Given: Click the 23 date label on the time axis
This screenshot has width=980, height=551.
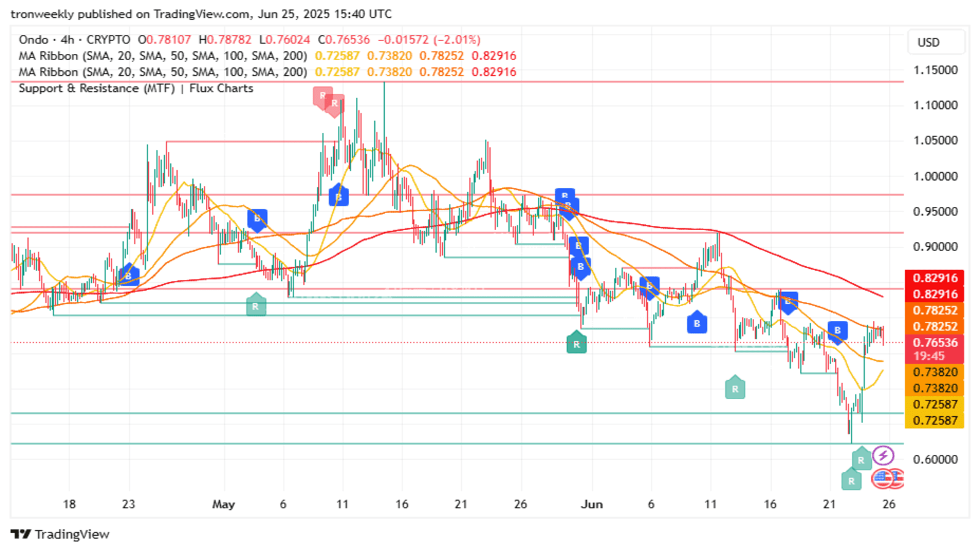Looking at the screenshot, I should point(128,504).
